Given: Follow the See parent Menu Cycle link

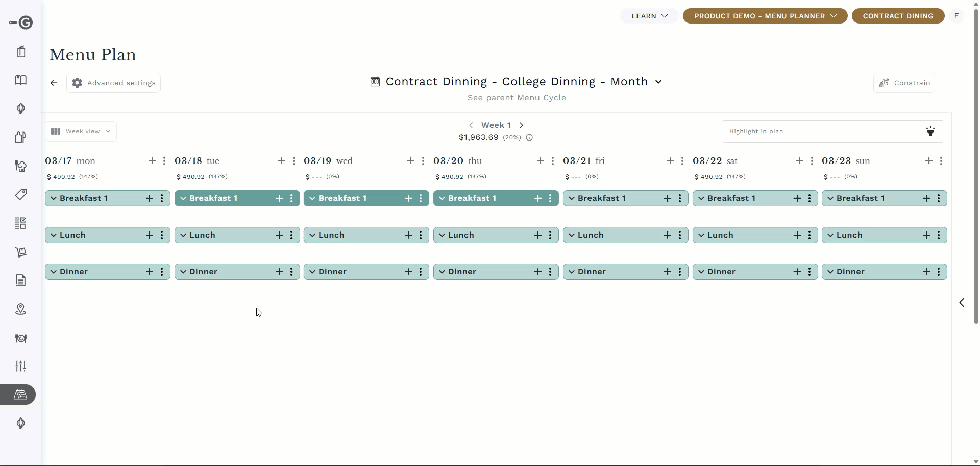Looking at the screenshot, I should point(517,98).
